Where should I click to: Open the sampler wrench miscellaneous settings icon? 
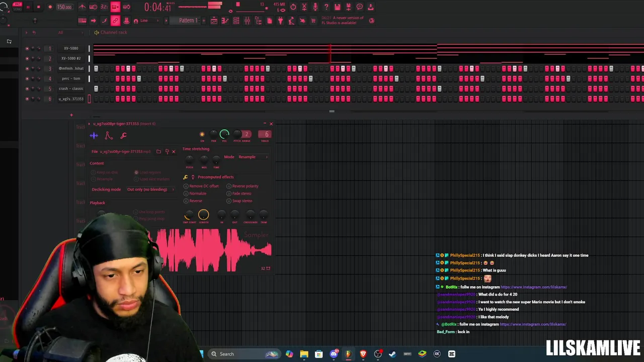[x=123, y=135]
